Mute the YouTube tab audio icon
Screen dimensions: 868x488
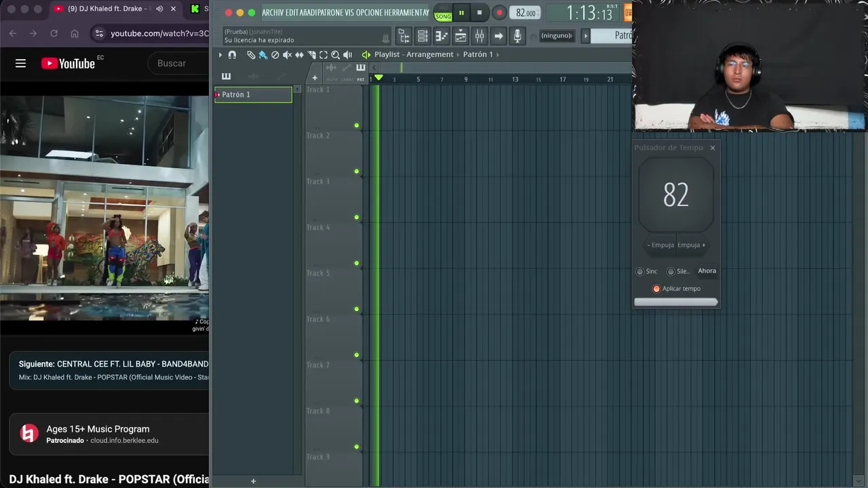coord(159,9)
